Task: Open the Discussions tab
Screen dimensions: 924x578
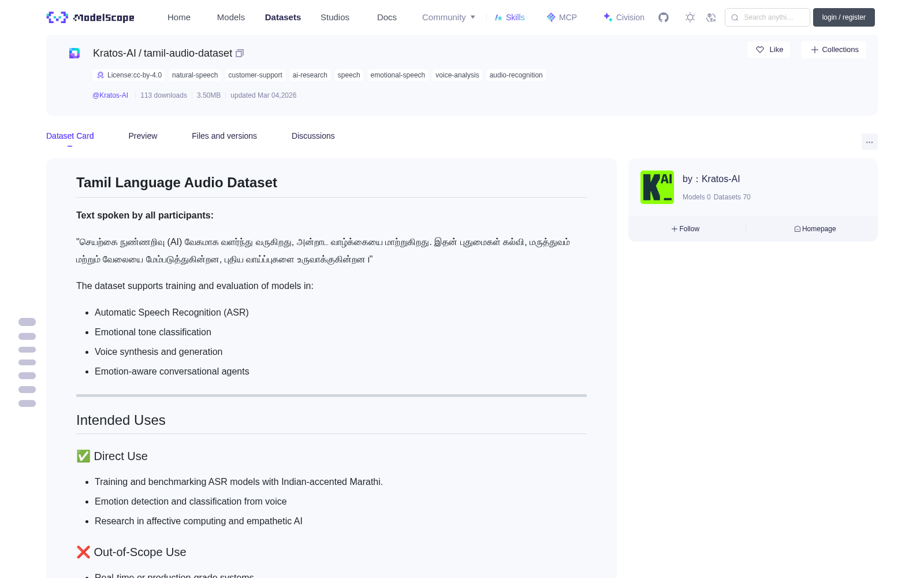Action: [313, 136]
